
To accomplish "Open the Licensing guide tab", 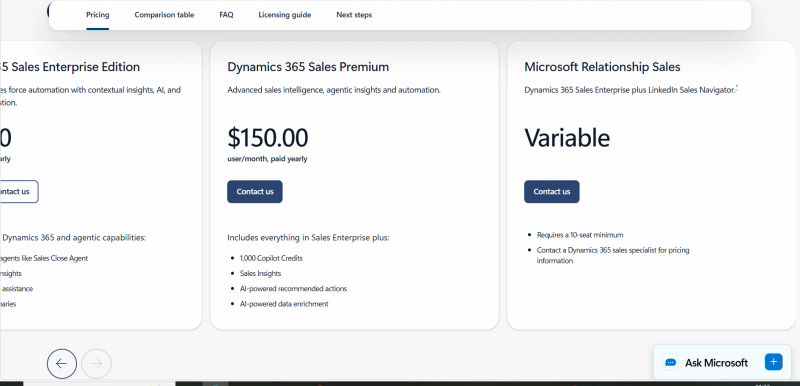I will (285, 15).
